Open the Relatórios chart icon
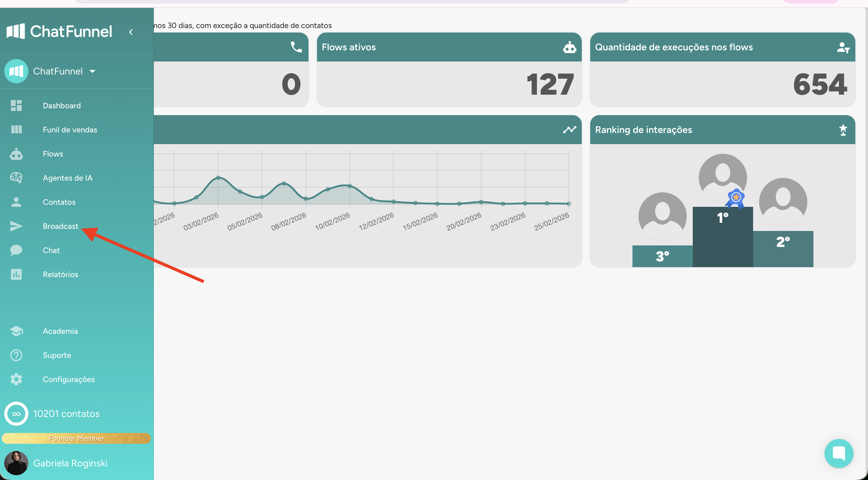 [16, 274]
